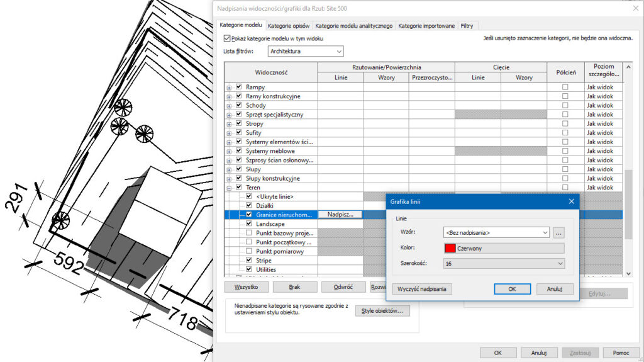Click the category list scroll-up arrow
The width and height of the screenshot is (644, 362).
pos(627,67)
